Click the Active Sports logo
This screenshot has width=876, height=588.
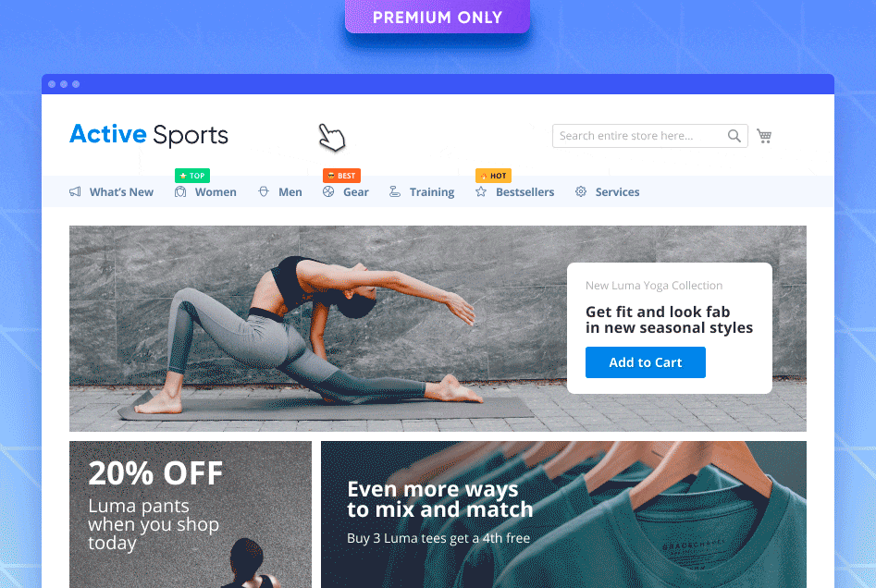[x=149, y=135]
